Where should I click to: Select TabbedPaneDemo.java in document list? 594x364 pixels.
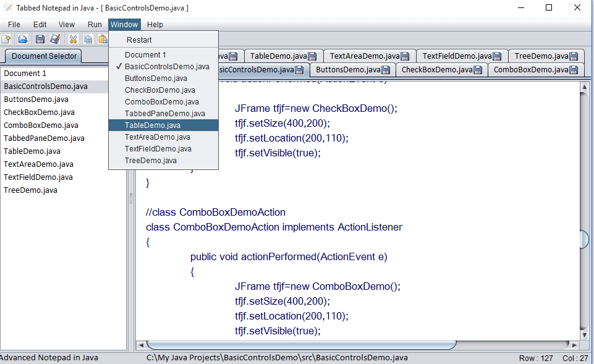44,138
